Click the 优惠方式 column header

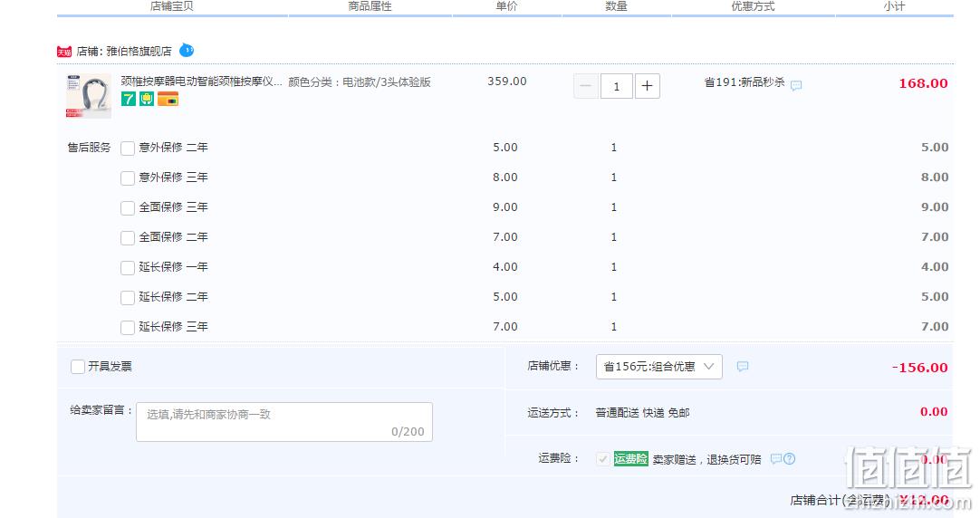[754, 6]
